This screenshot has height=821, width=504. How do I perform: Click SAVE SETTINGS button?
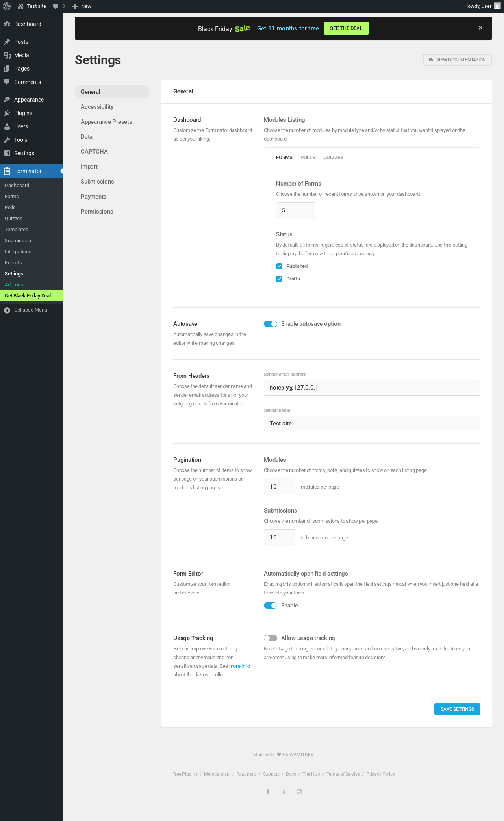(x=457, y=709)
